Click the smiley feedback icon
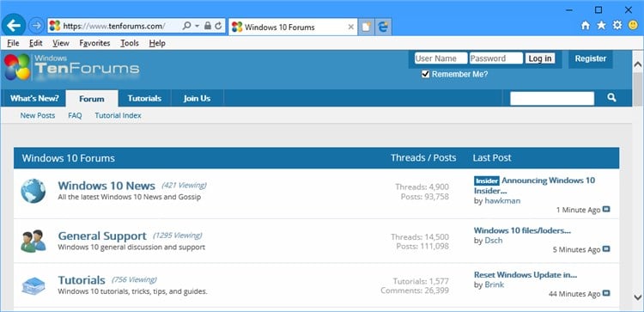Image resolution: width=644 pixels, height=312 pixels. pos(634,26)
